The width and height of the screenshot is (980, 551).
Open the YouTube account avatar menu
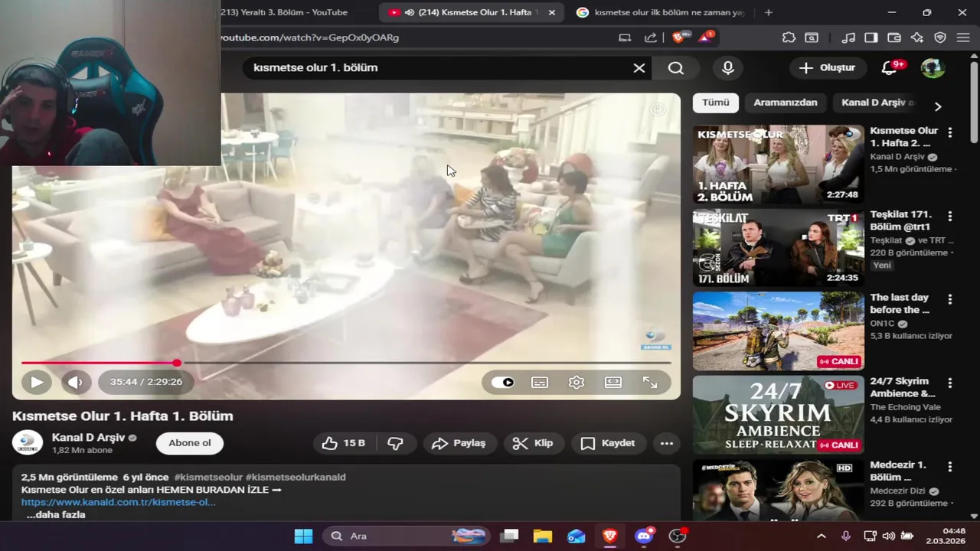pyautogui.click(x=933, y=67)
